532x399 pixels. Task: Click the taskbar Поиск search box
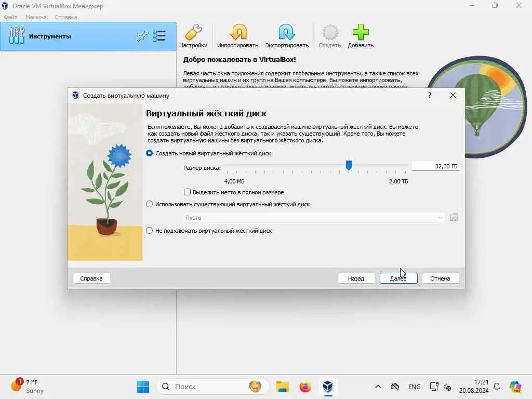coord(212,387)
